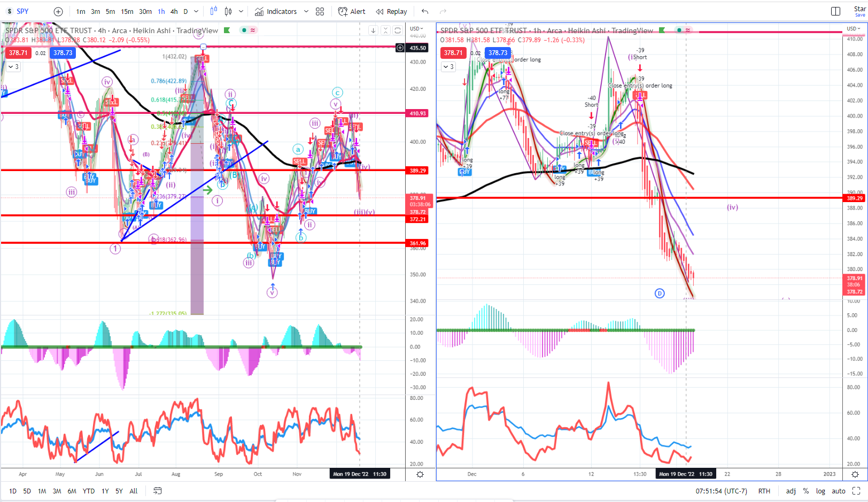
Task: Set date range to 1M
Action: point(42,491)
